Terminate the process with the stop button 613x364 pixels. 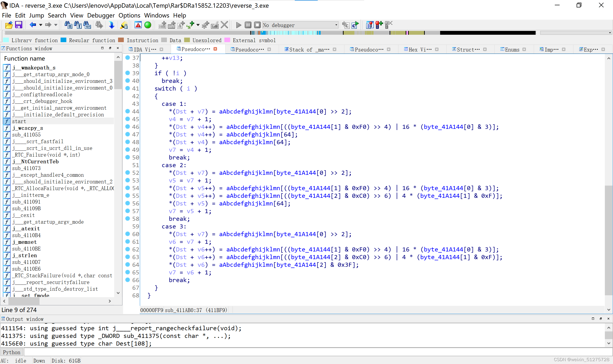(x=257, y=25)
